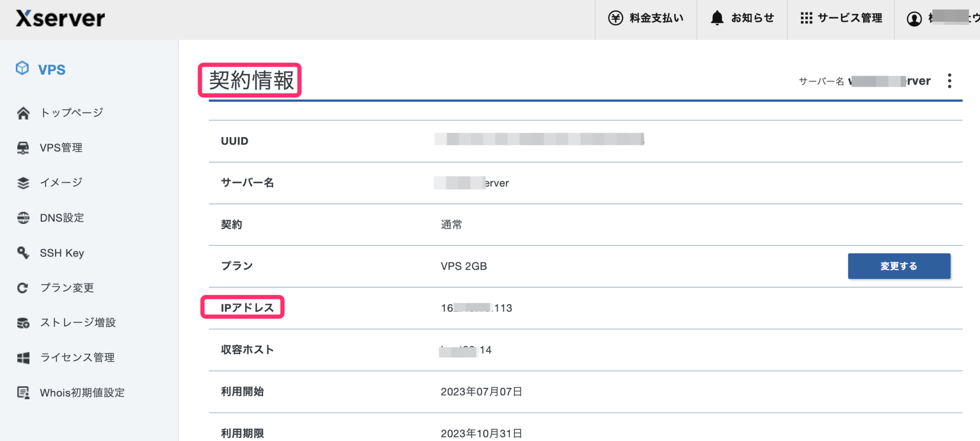
Task: Open the VPS管理 sidebar section
Action: (x=61, y=147)
